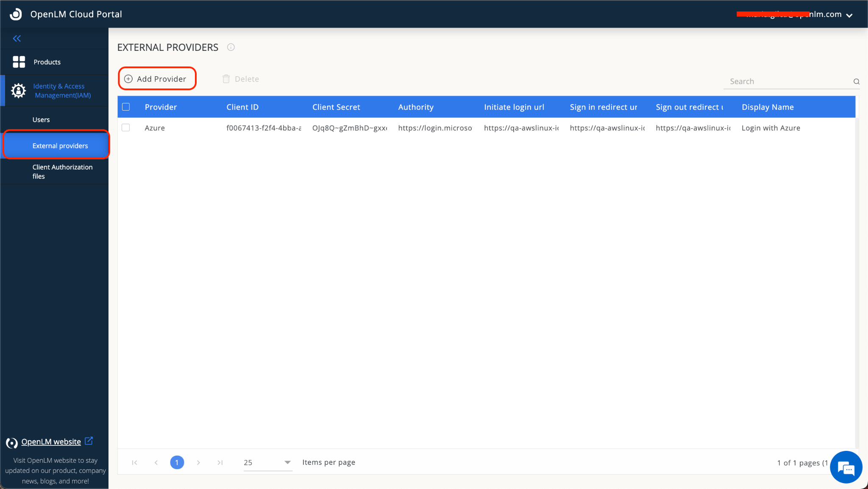Click the search magnifier icon
Viewport: 868px width, 489px height.
tap(856, 81)
